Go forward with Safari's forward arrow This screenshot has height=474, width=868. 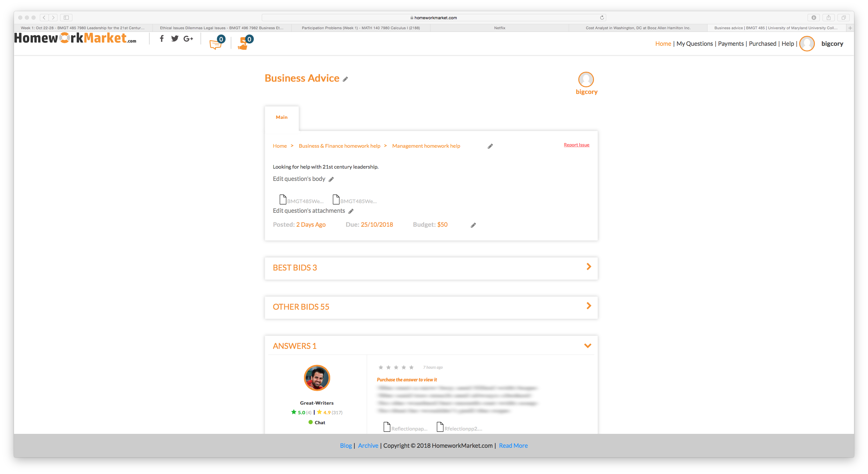coord(53,18)
